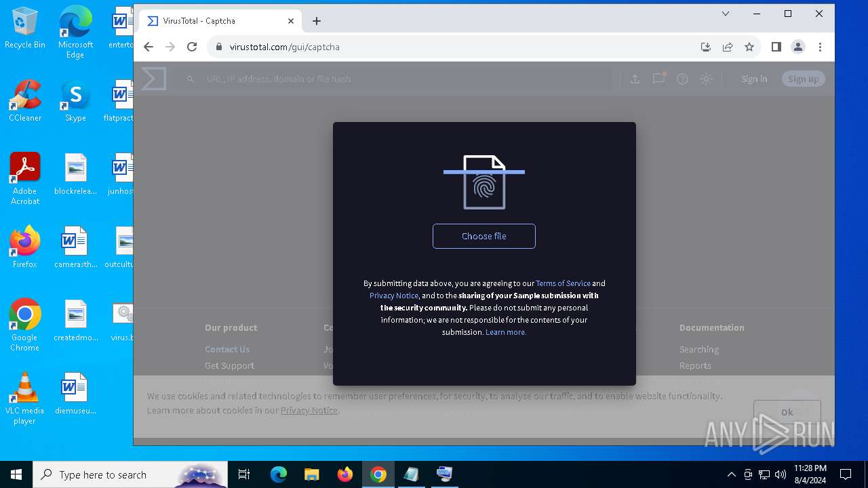The height and width of the screenshot is (488, 868).
Task: Click the Chrome forward arrow
Action: click(x=170, y=47)
